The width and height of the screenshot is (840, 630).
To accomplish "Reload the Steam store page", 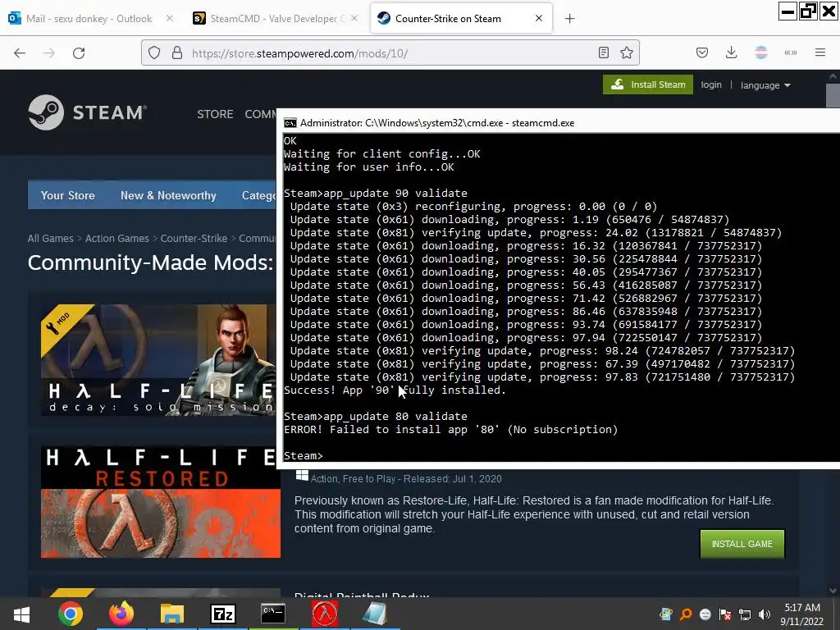I will (x=79, y=53).
